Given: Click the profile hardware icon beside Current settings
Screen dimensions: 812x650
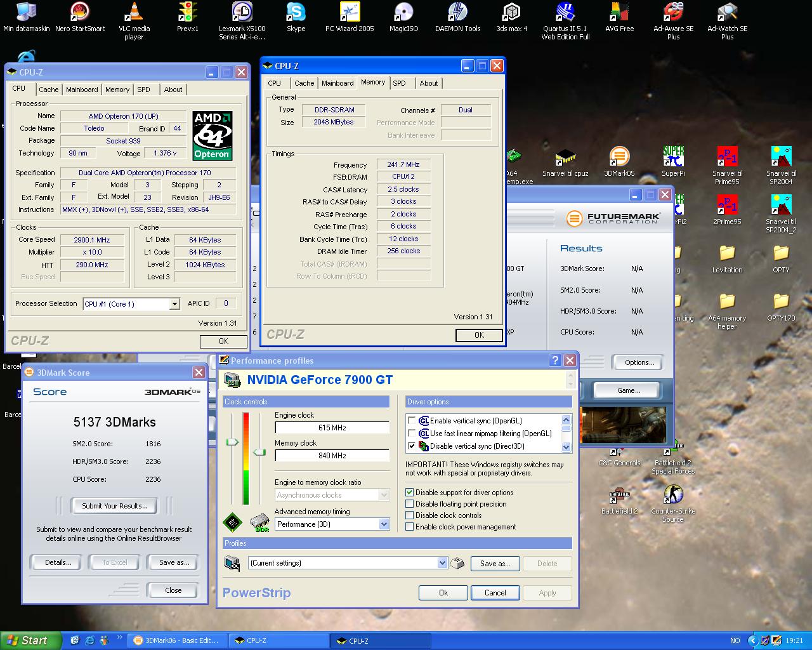Looking at the screenshot, I should click(x=232, y=562).
